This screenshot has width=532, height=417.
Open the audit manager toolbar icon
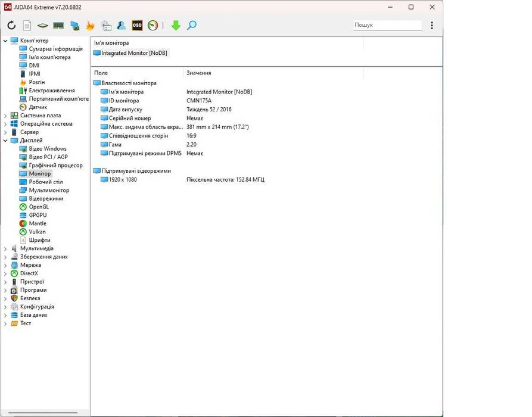pyautogui.click(x=106, y=26)
